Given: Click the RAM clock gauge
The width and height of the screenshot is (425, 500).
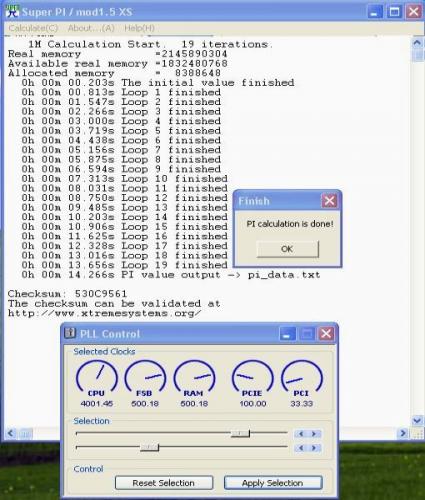Looking at the screenshot, I should pos(194,378).
